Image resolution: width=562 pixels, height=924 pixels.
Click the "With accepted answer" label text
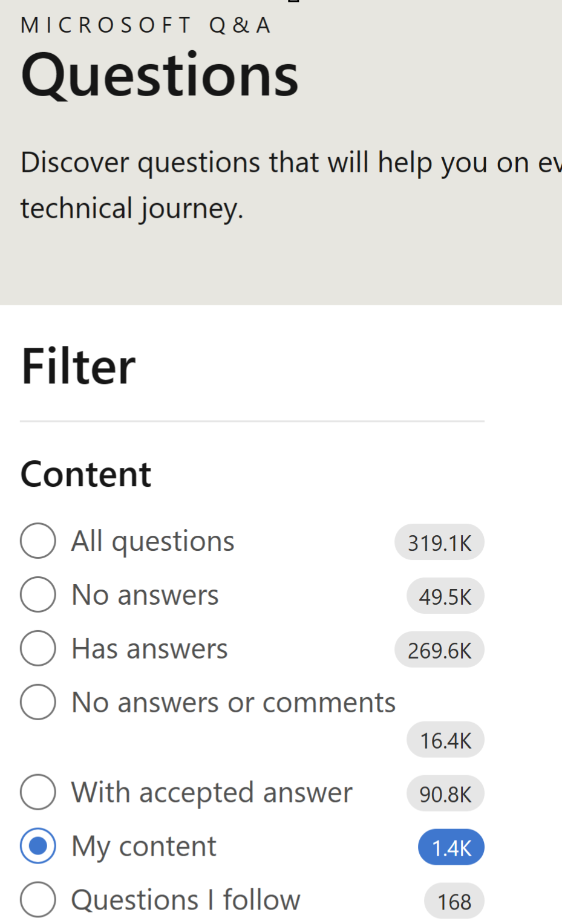pyautogui.click(x=212, y=792)
